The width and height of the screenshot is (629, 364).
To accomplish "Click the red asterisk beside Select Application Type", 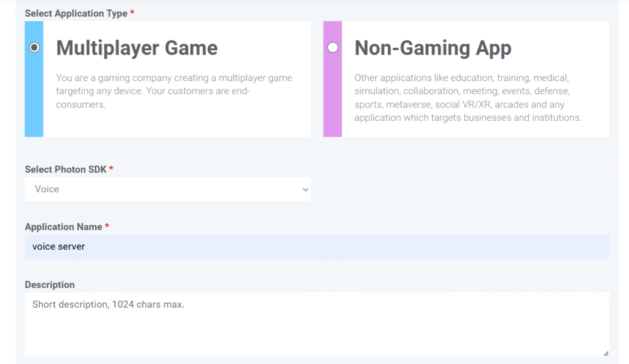I will point(132,13).
